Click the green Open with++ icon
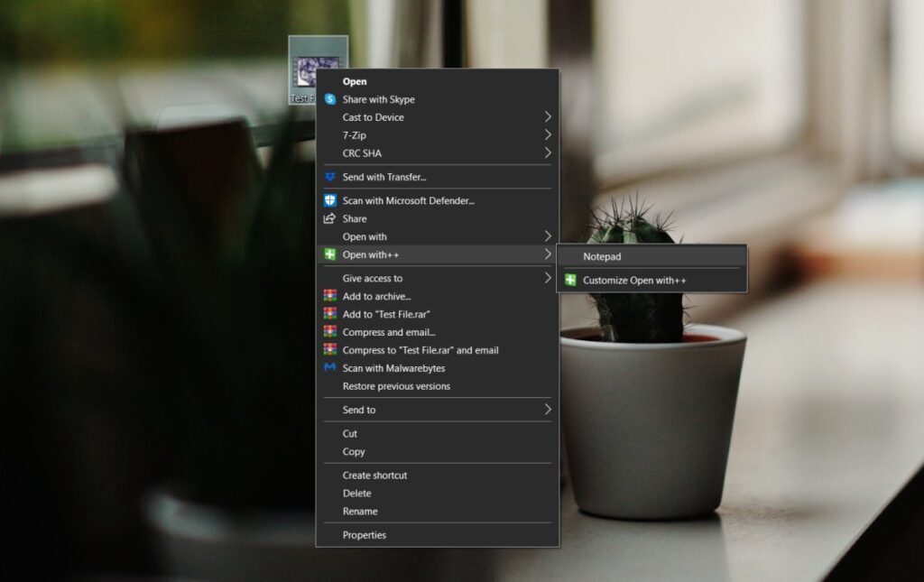The height and width of the screenshot is (582, 924). click(332, 254)
